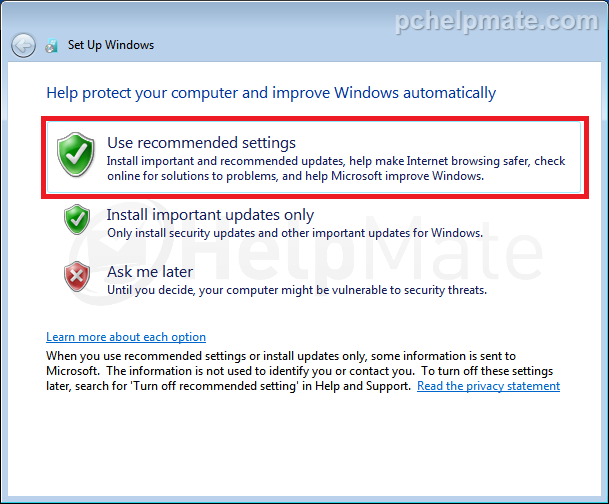Open the Learn more about each option link
Viewport: 609px width, 504px height.
(126, 337)
